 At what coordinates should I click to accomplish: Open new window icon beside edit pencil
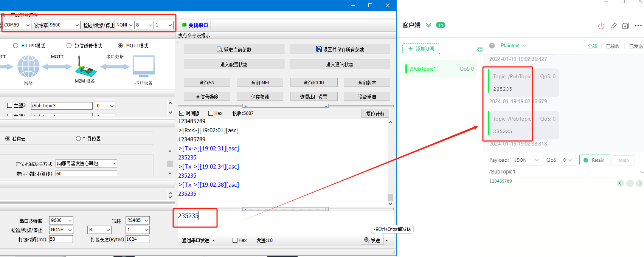pos(625,26)
